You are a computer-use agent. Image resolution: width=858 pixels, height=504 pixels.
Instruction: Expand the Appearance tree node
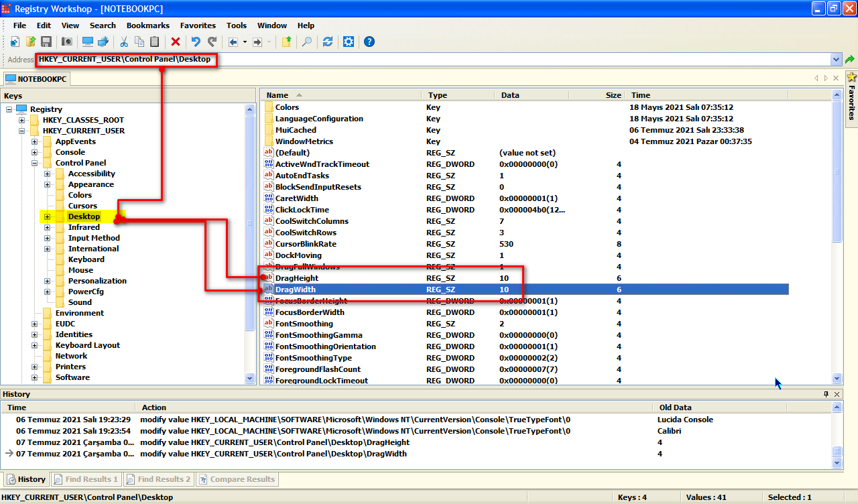pos(48,184)
